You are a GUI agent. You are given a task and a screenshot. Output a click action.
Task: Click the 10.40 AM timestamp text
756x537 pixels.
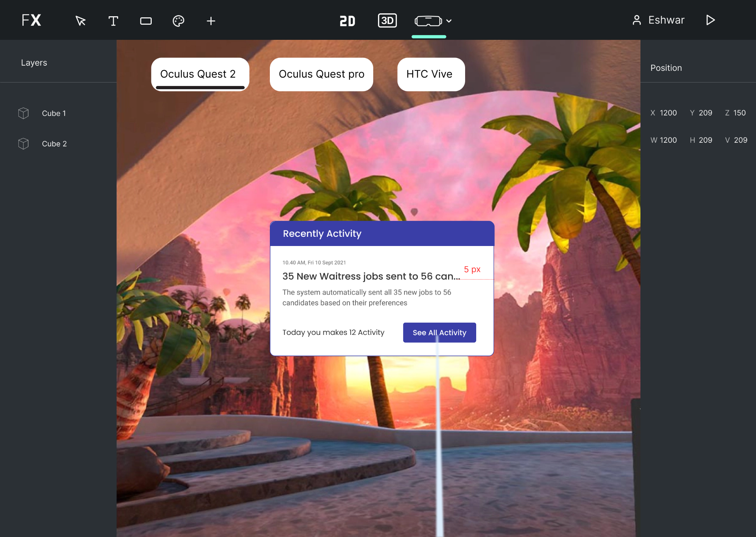(314, 263)
